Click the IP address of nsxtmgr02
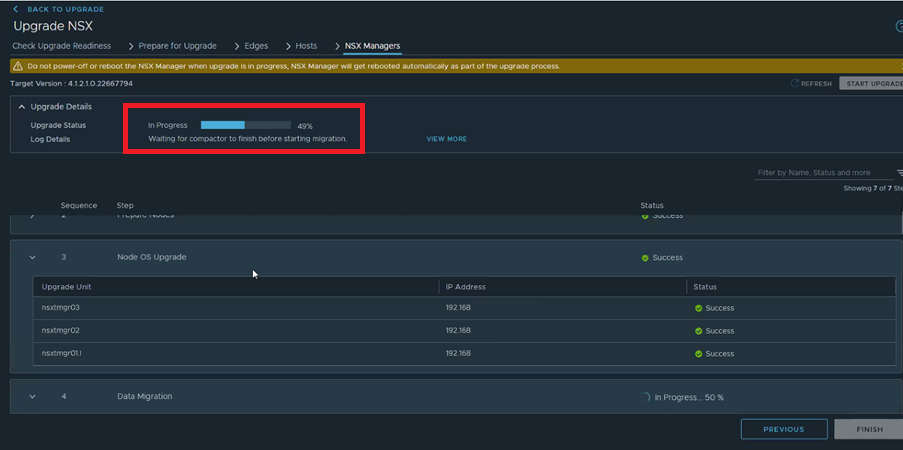The image size is (903, 450). [458, 331]
